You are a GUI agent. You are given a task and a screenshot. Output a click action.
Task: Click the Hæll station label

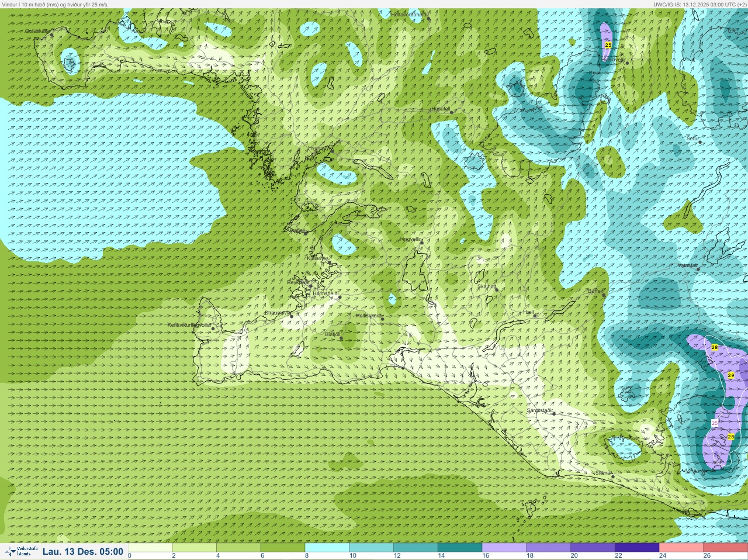tap(529, 312)
